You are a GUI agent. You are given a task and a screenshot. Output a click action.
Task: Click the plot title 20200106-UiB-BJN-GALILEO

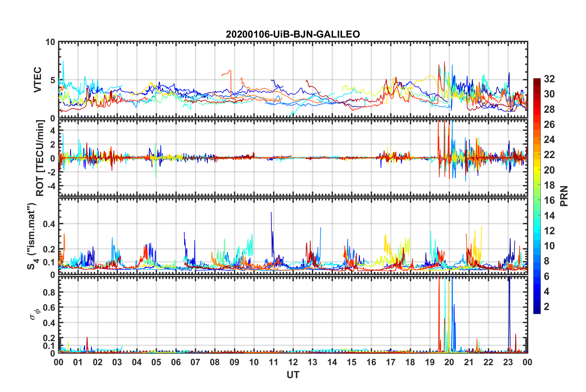click(x=293, y=34)
